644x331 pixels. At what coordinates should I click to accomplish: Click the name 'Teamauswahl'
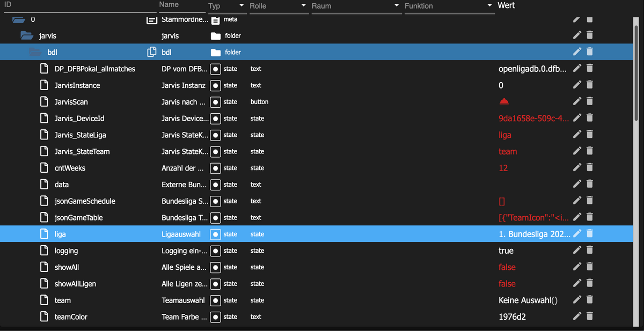coord(183,300)
